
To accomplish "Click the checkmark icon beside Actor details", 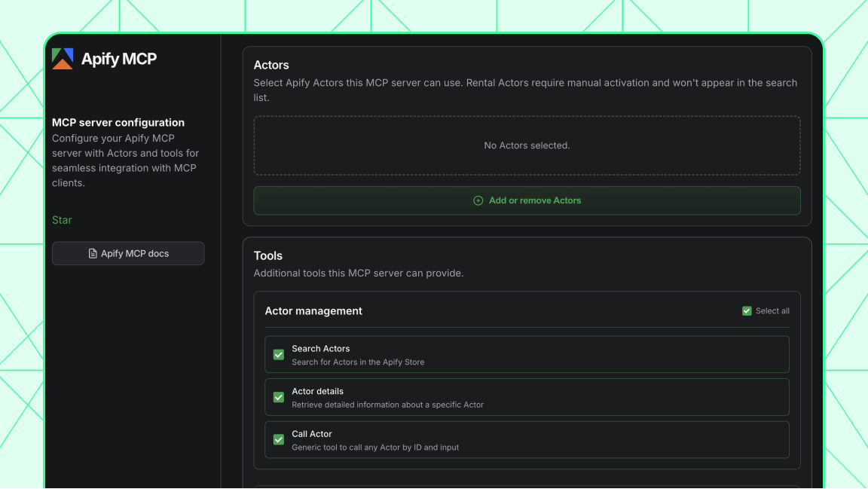I will [x=278, y=397].
